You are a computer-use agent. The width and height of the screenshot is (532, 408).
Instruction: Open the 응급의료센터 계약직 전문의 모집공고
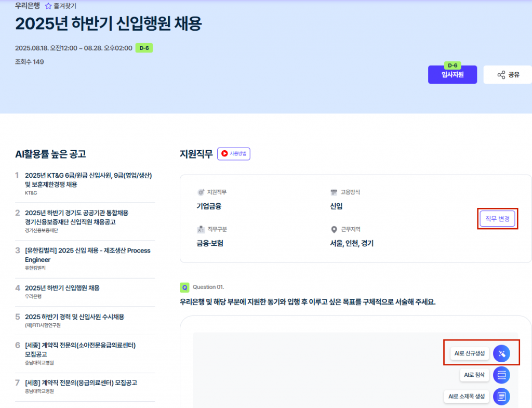point(81,383)
